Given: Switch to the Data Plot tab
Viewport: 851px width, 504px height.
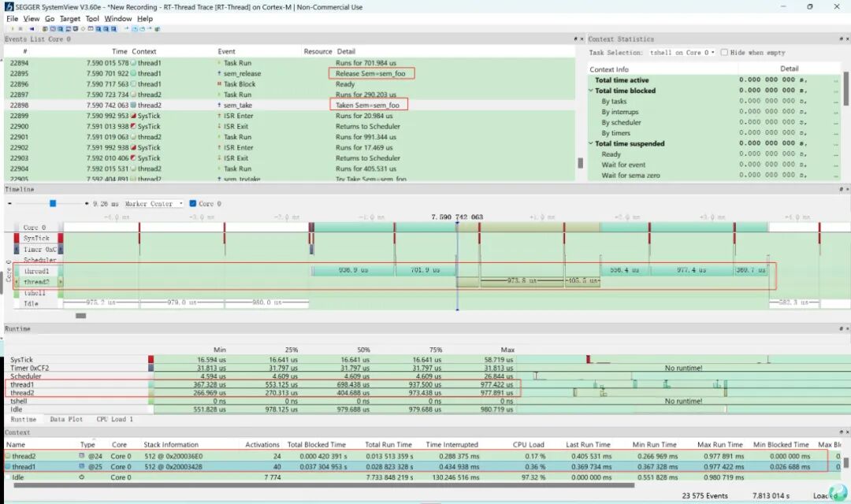Looking at the screenshot, I should 65,420.
